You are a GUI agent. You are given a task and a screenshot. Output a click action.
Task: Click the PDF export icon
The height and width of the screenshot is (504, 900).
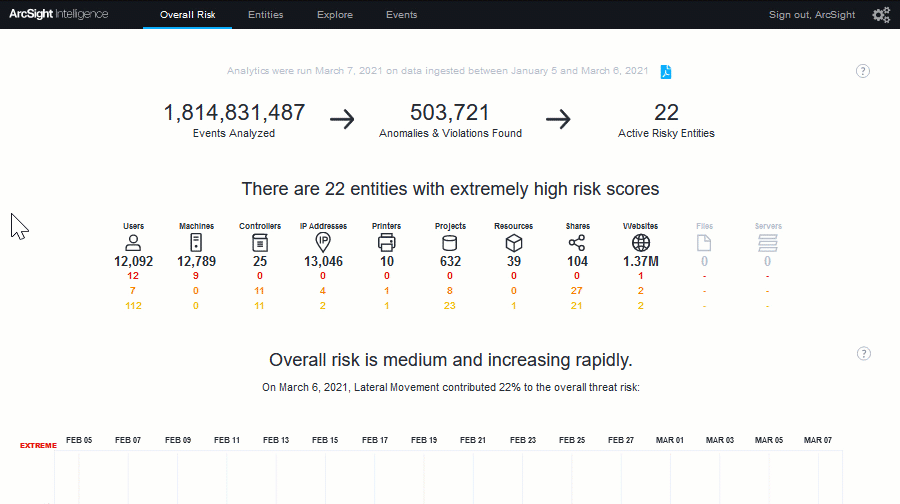tap(665, 71)
